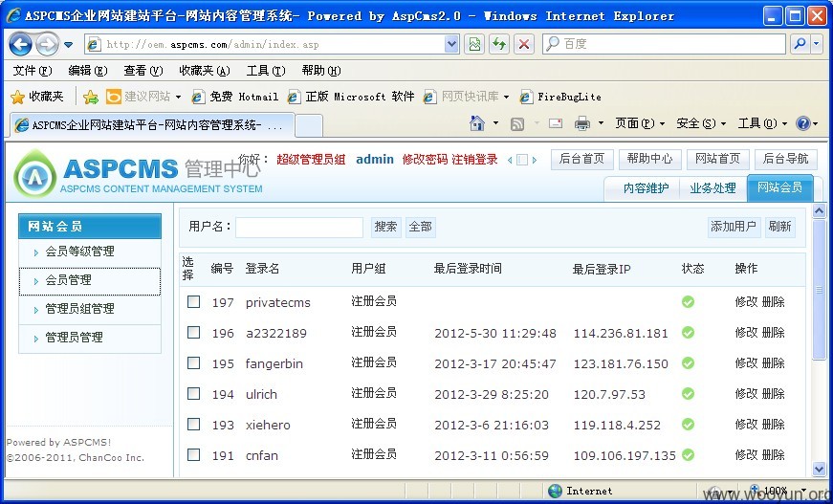Switch to the 内容维护 tab

646,188
